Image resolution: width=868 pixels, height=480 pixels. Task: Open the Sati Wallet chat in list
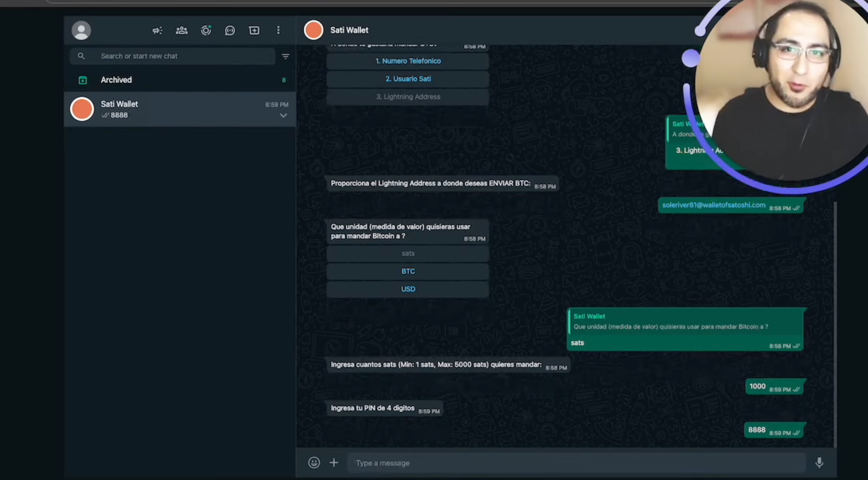pyautogui.click(x=180, y=109)
